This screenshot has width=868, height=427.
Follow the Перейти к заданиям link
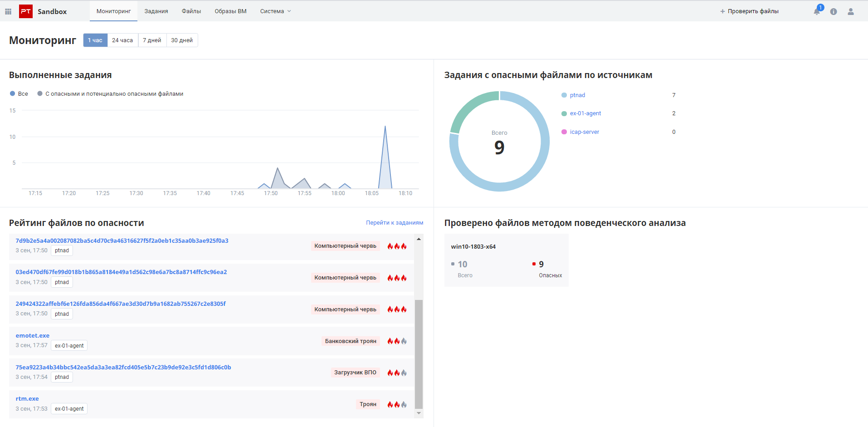point(395,223)
